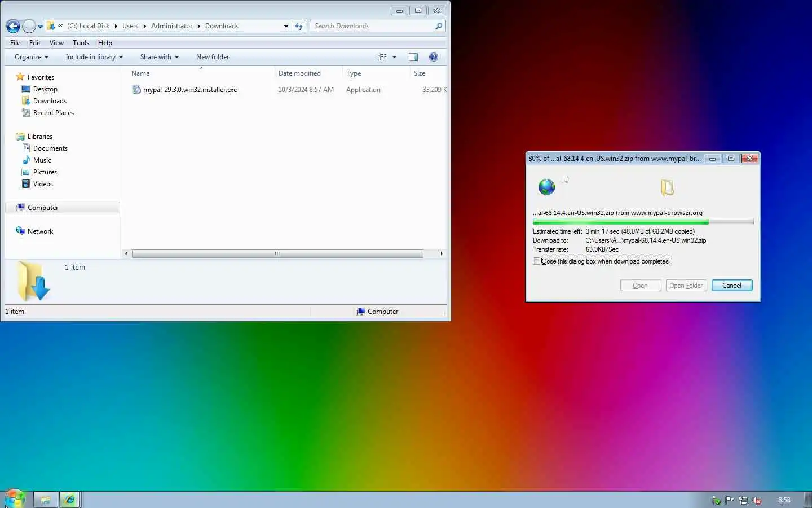Change your view icon in toolbar
The width and height of the screenshot is (812, 508).
tap(382, 57)
